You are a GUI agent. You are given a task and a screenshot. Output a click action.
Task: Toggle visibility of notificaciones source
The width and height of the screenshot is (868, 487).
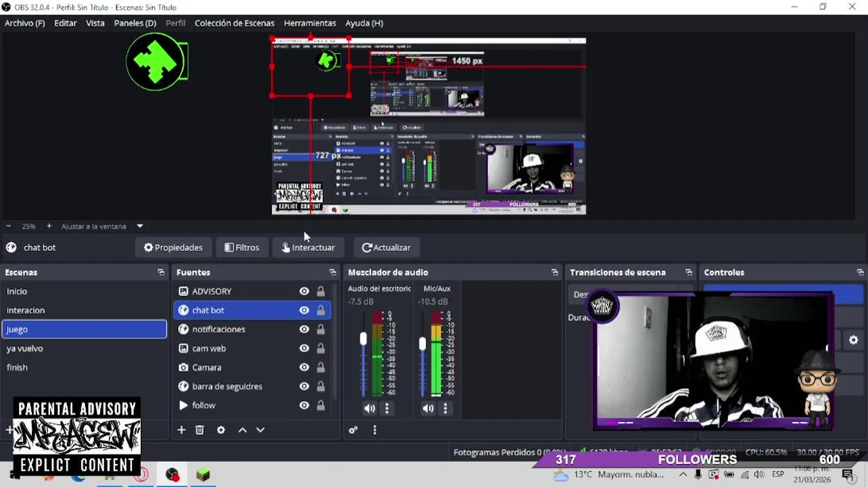tap(304, 329)
